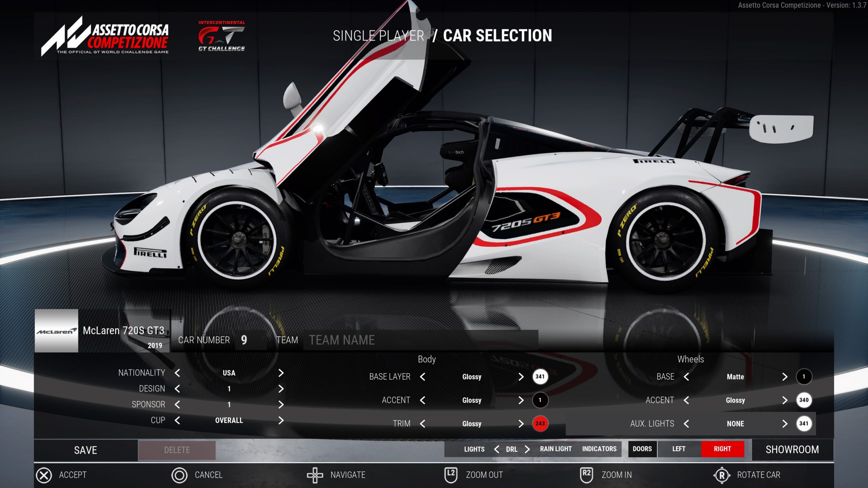This screenshot has width=868, height=488.
Task: Click the RAIN LIGHT icon
Action: click(x=554, y=449)
